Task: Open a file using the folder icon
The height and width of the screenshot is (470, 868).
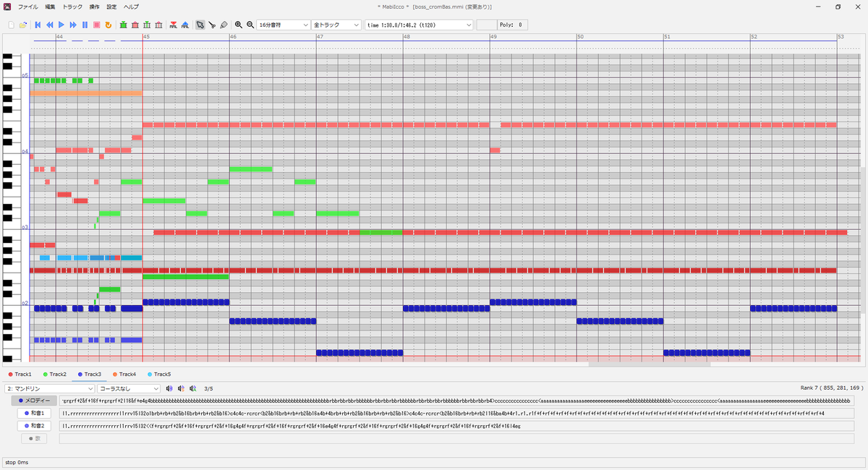Action: coord(23,25)
